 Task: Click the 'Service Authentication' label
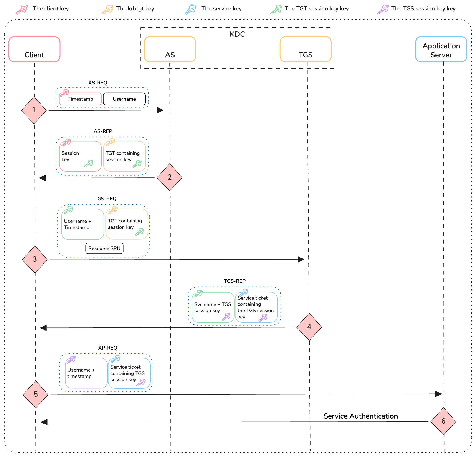coord(361,416)
